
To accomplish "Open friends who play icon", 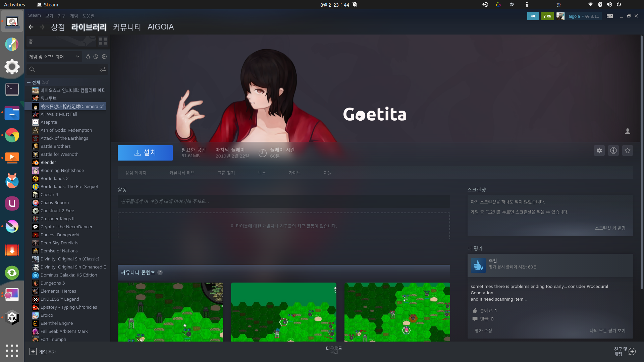I will pos(628,131).
